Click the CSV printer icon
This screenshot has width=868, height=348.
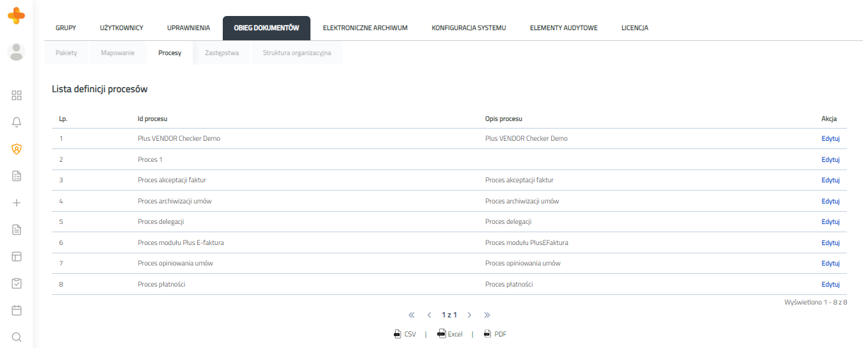coord(398,334)
